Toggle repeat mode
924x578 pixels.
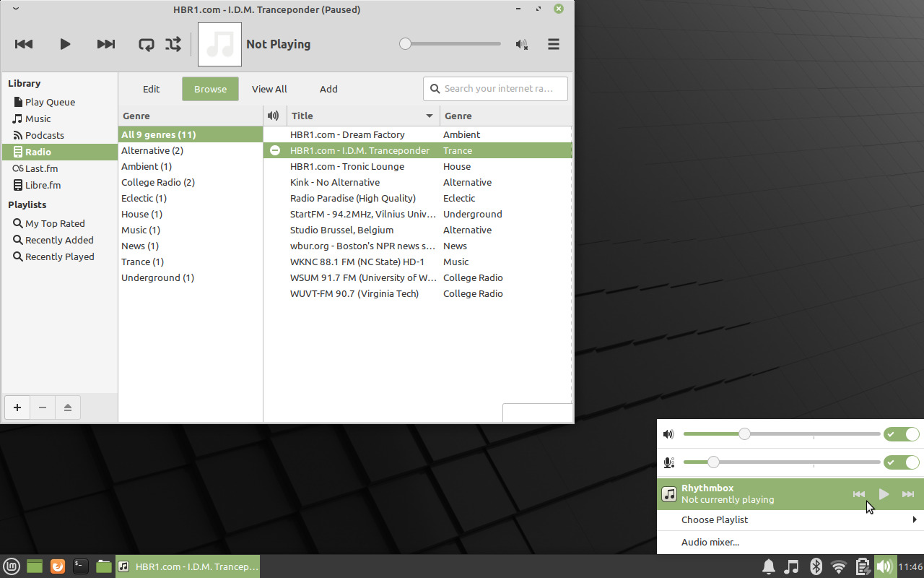click(147, 44)
